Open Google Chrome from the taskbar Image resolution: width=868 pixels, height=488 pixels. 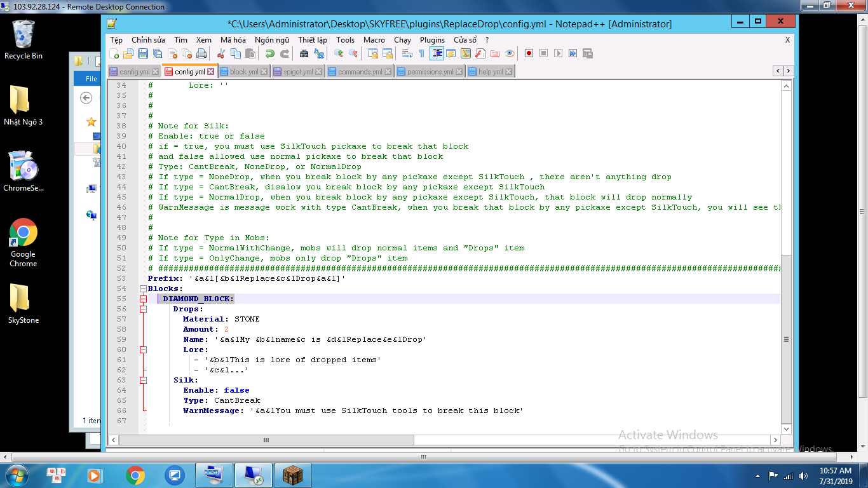pos(135,475)
